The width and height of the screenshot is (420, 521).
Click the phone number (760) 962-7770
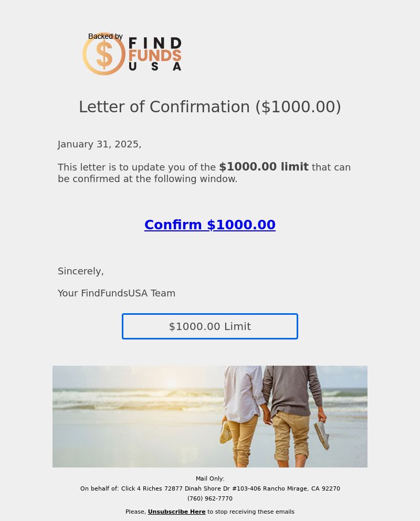210,498
